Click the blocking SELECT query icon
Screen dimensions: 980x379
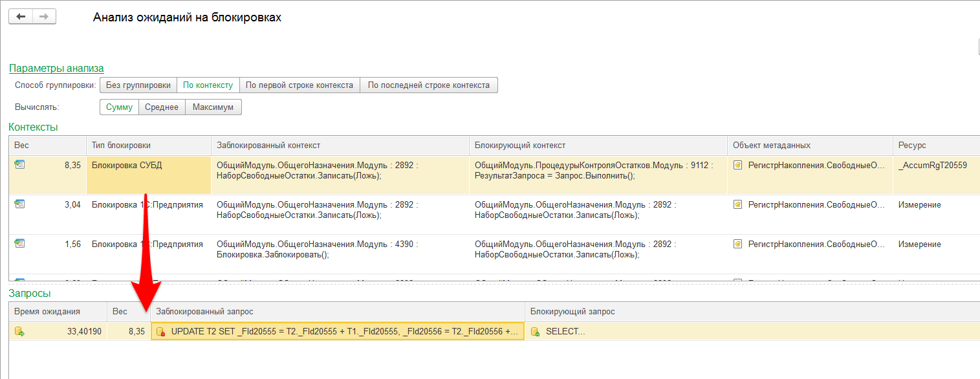[535, 332]
